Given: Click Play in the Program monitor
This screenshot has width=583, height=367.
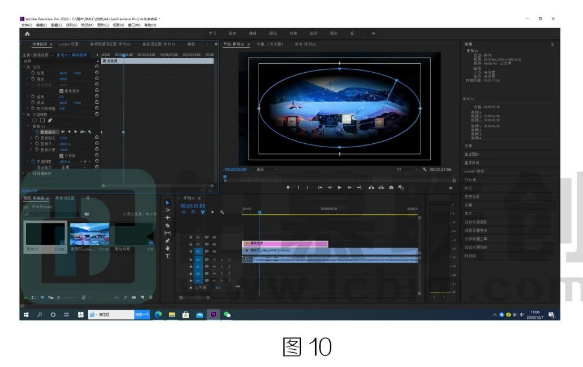Looking at the screenshot, I should pyautogui.click(x=339, y=188).
